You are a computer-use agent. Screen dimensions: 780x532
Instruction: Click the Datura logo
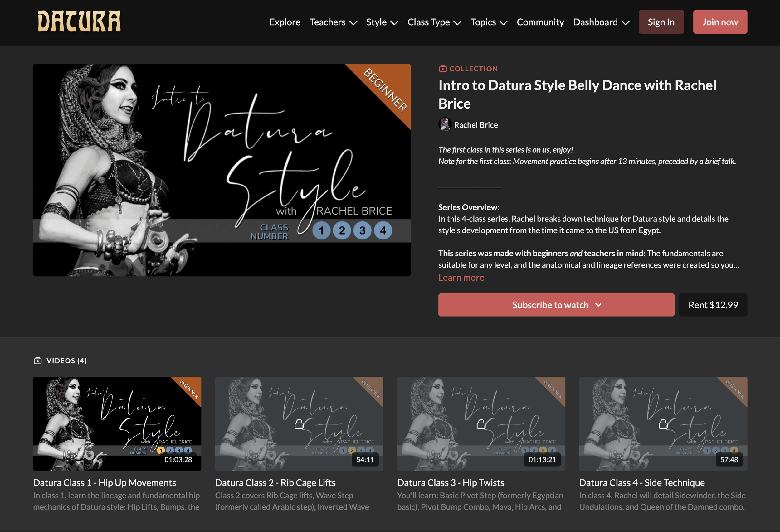pos(79,22)
